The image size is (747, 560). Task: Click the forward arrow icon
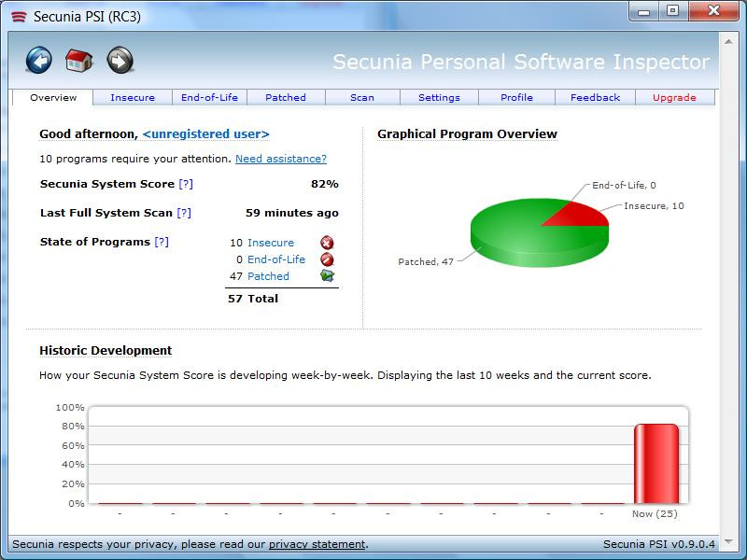[x=120, y=61]
